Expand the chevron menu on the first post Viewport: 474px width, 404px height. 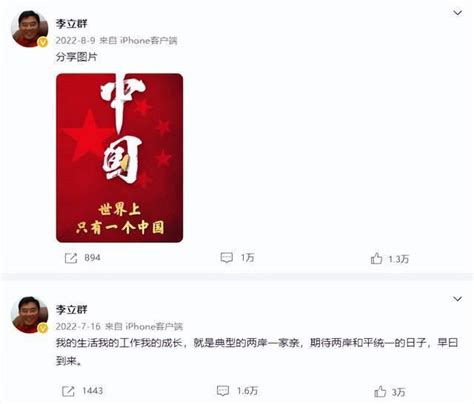(x=458, y=13)
